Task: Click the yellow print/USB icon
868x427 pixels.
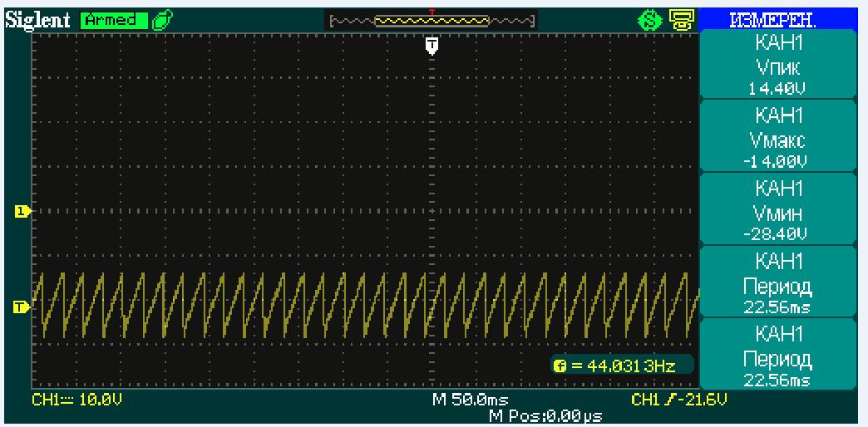Action: pos(680,21)
